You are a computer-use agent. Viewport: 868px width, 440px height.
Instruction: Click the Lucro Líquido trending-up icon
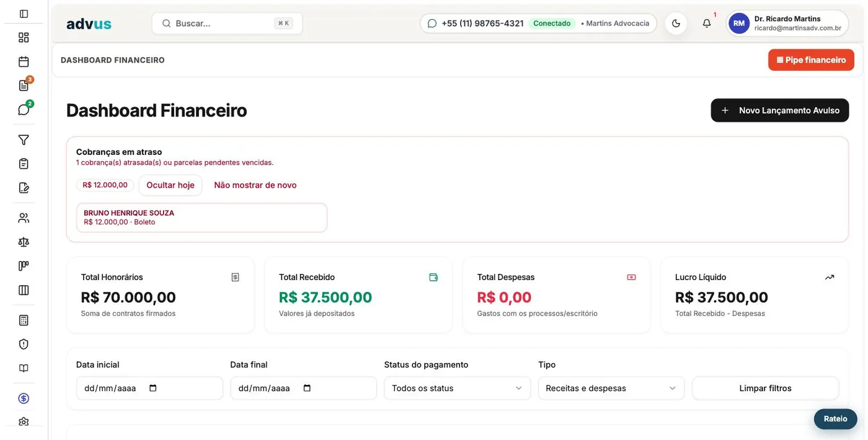pyautogui.click(x=830, y=277)
